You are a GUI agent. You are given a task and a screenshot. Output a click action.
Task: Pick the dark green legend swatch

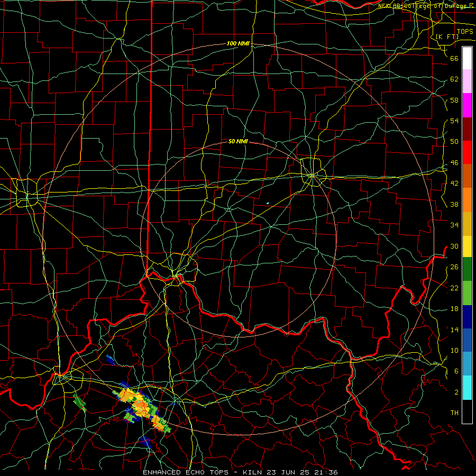(x=467, y=269)
